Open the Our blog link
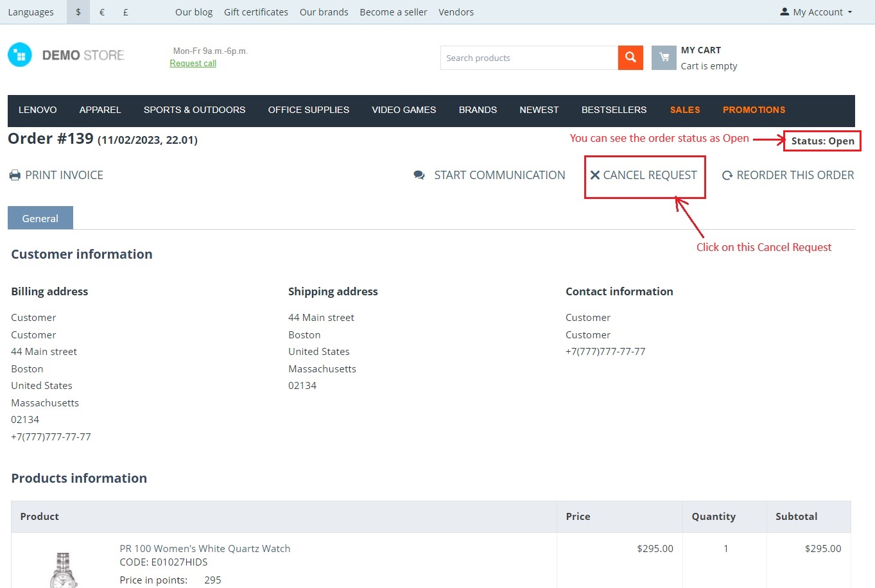 194,12
